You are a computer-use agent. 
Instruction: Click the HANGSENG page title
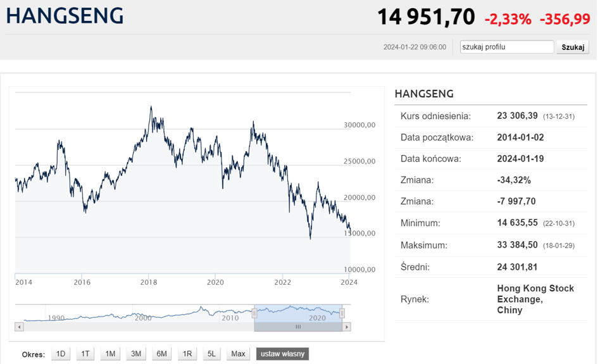(65, 16)
